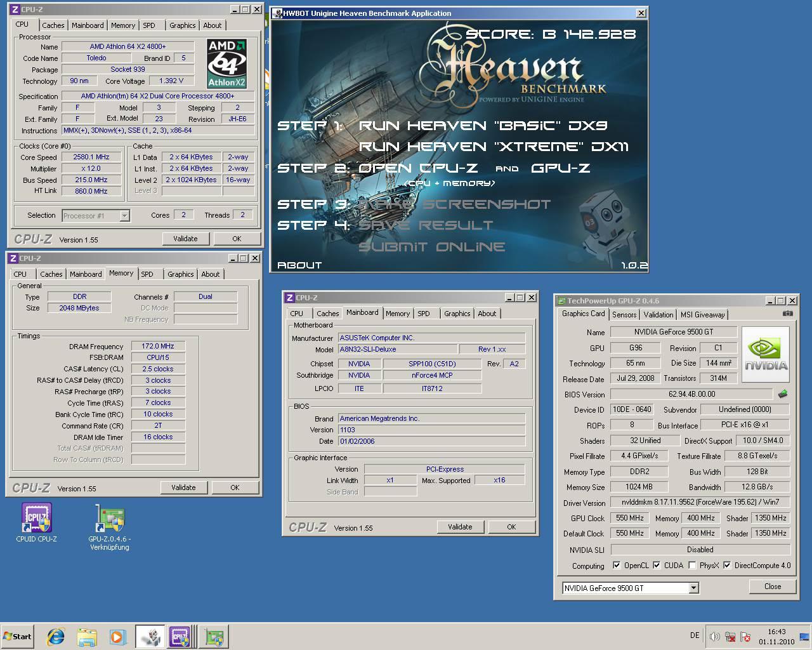Click the Socket 939 package field
This screenshot has width=812, height=650.
[x=128, y=69]
